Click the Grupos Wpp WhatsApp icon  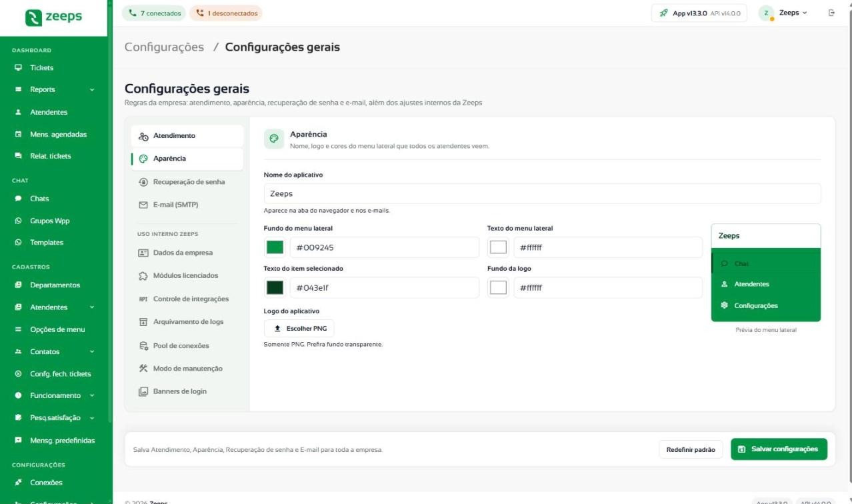(18, 221)
